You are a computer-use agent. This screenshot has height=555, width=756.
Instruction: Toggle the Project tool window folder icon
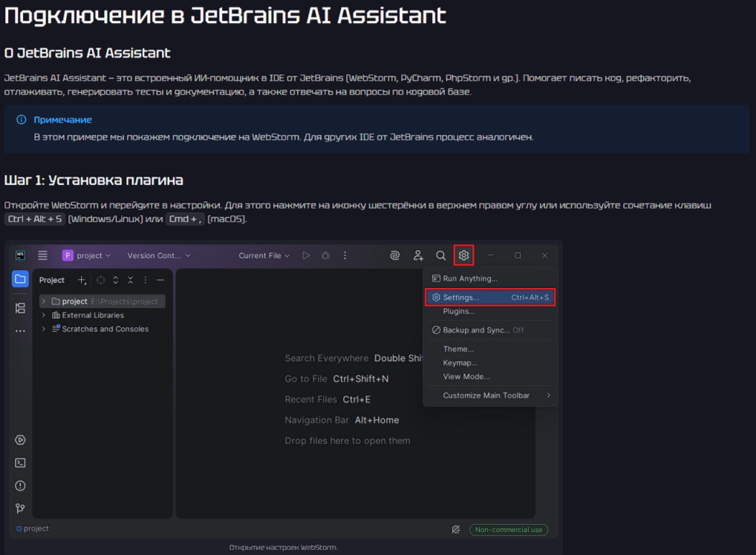20,280
